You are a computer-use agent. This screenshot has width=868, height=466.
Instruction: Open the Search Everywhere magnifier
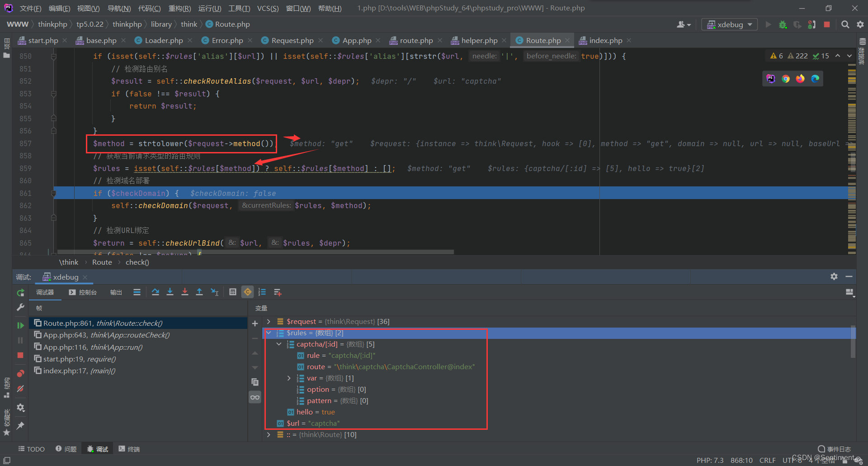click(x=845, y=24)
